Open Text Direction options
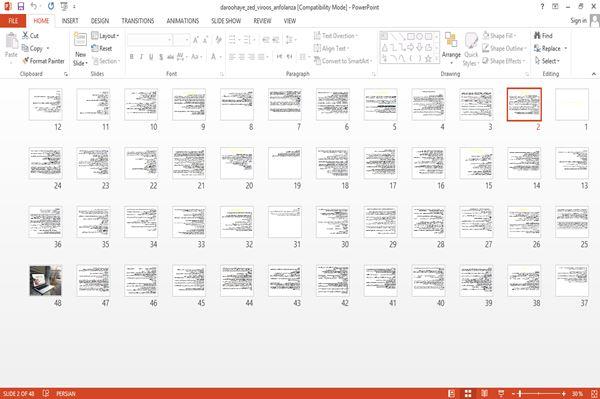600x399 pixels. coord(336,36)
